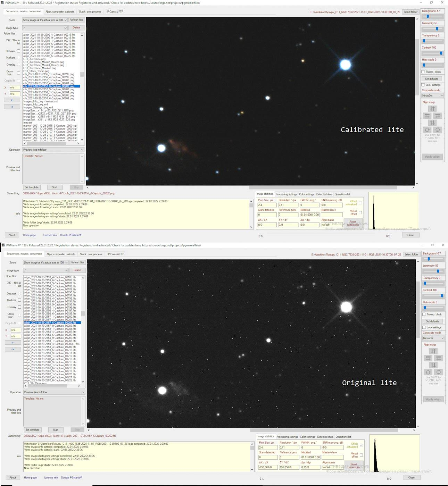Check Lock settings in the top window
Viewport: 448px width, 486px height.
(423, 85)
